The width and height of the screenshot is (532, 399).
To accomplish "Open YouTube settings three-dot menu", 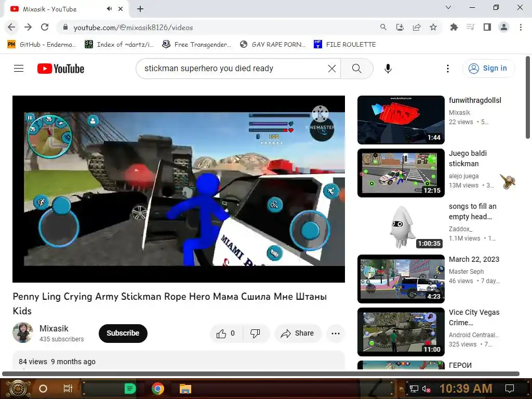I will tap(448, 69).
